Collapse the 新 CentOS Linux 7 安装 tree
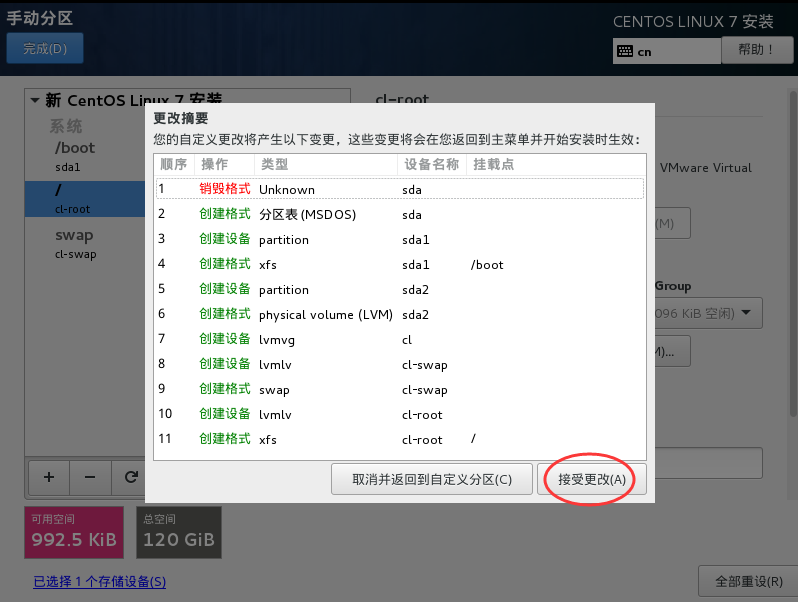 click(x=36, y=100)
